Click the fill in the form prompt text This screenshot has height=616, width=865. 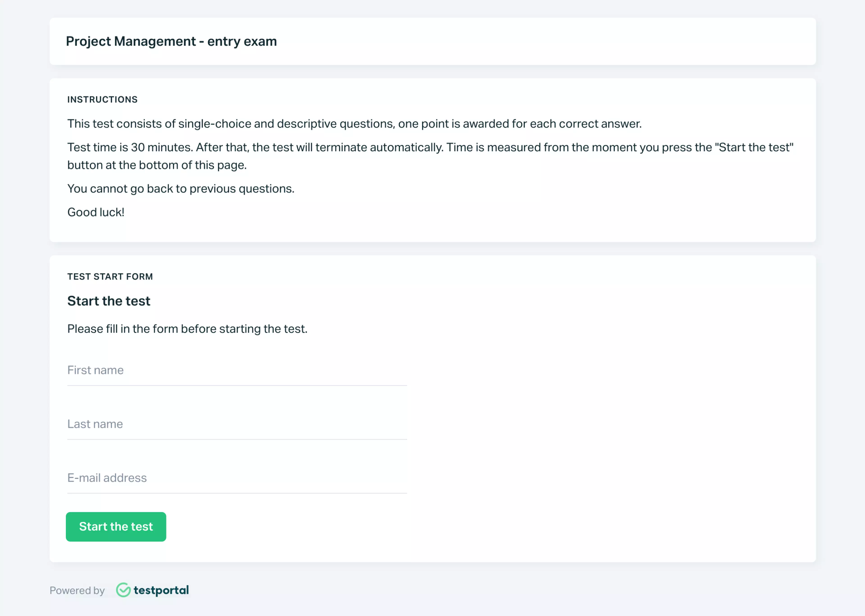coord(187,329)
